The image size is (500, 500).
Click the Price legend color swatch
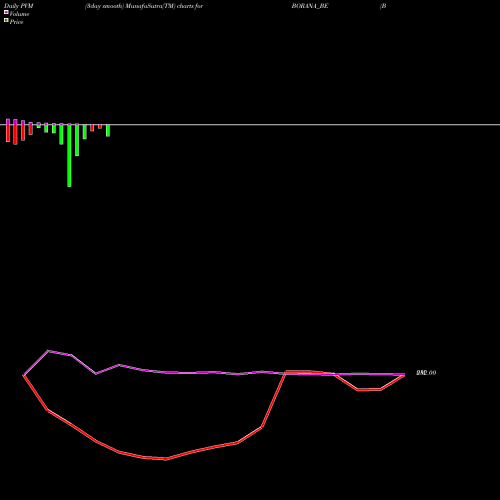pos(6,21)
